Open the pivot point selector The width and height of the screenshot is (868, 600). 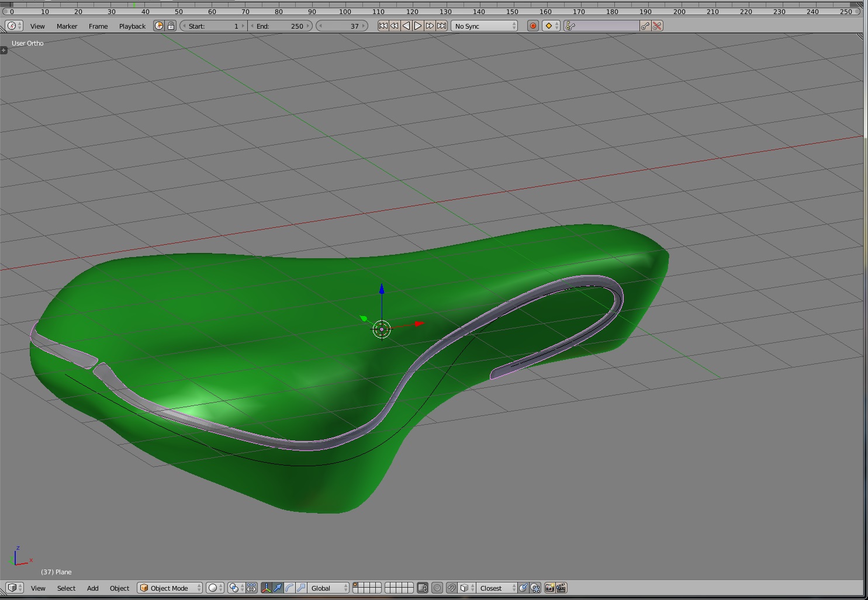236,588
